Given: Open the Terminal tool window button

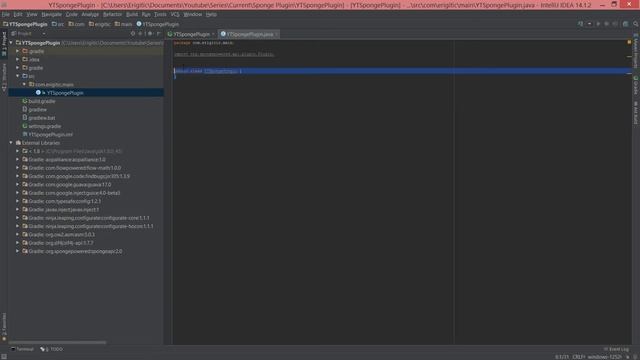Looking at the screenshot, I should (x=22, y=349).
